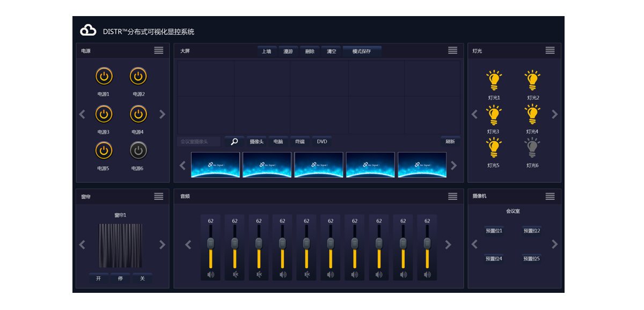Unmute the second audio channel speaker
644x310 pixels.
point(235,275)
